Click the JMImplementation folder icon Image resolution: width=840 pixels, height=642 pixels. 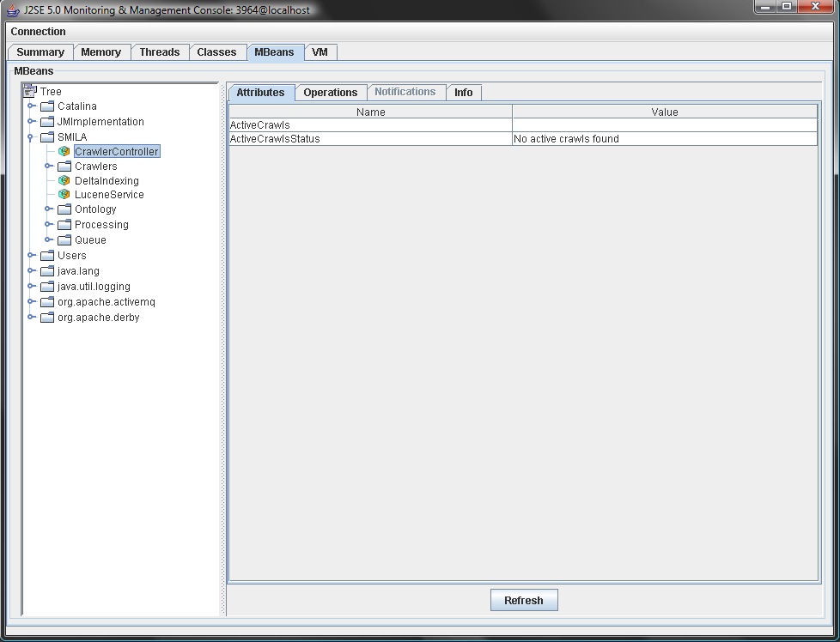pos(47,122)
